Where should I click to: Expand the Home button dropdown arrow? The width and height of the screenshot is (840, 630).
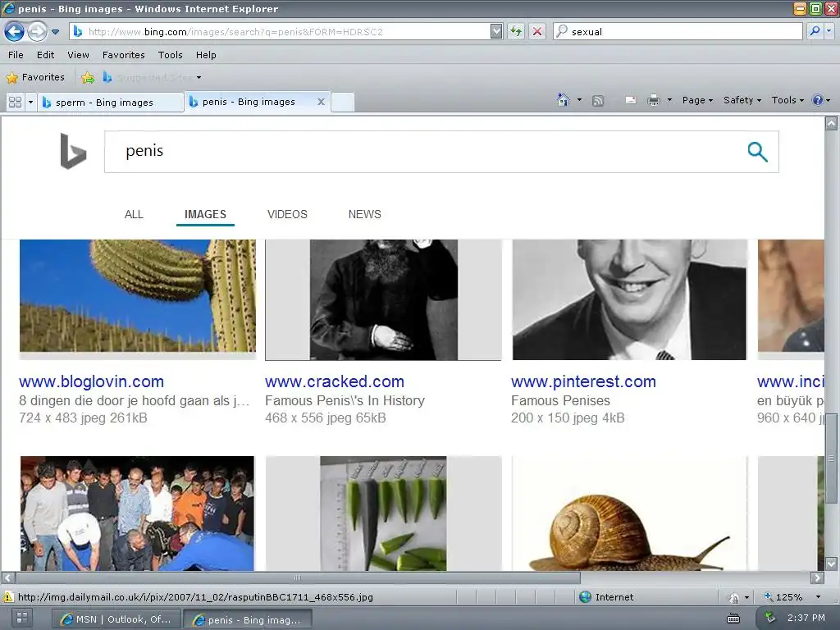[x=579, y=99]
